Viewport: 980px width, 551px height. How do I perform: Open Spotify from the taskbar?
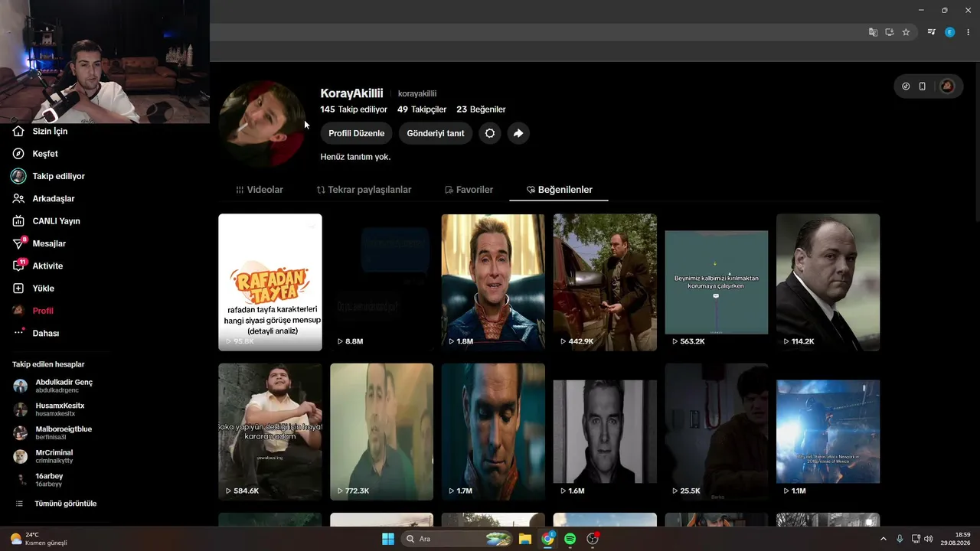point(570,539)
